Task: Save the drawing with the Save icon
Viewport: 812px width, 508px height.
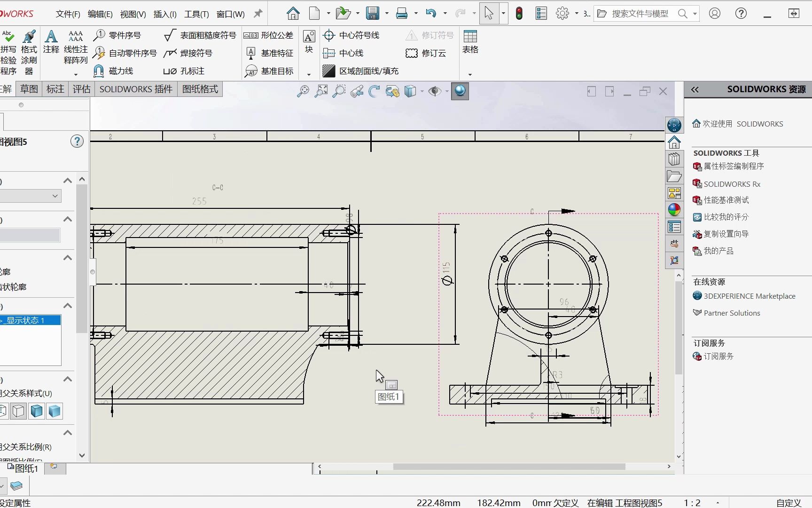Action: (x=373, y=14)
